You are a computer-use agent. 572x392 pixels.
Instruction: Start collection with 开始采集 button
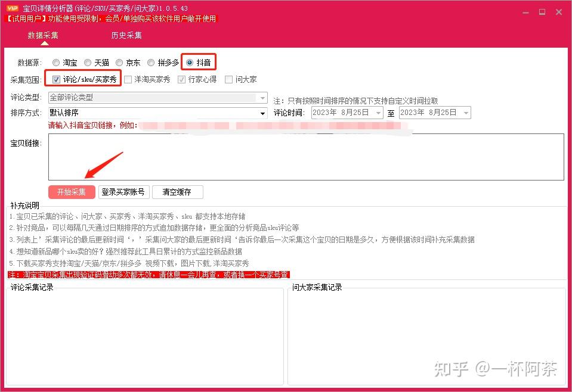pyautogui.click(x=72, y=192)
